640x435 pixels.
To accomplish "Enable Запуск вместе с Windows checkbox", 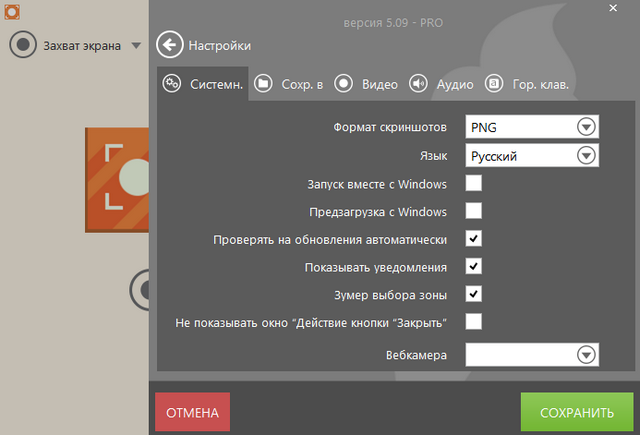I will click(474, 183).
